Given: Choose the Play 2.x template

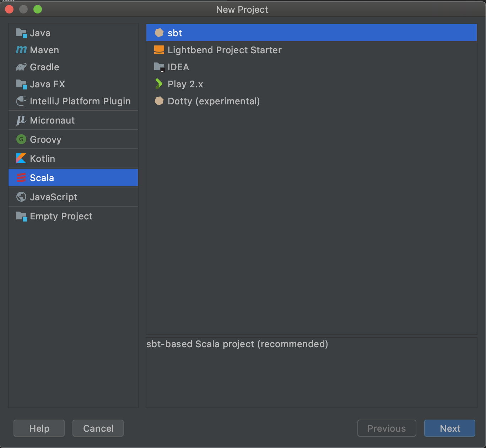Looking at the screenshot, I should (x=312, y=84).
